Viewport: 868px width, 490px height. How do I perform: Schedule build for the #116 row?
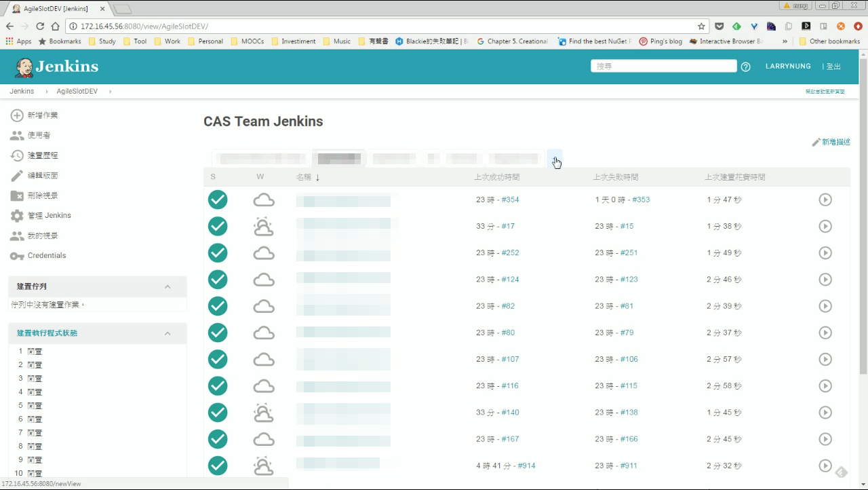click(x=825, y=385)
